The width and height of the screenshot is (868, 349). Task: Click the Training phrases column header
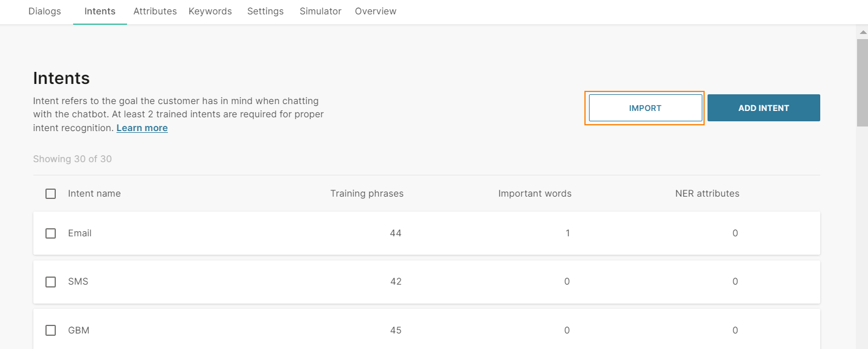[x=366, y=194]
